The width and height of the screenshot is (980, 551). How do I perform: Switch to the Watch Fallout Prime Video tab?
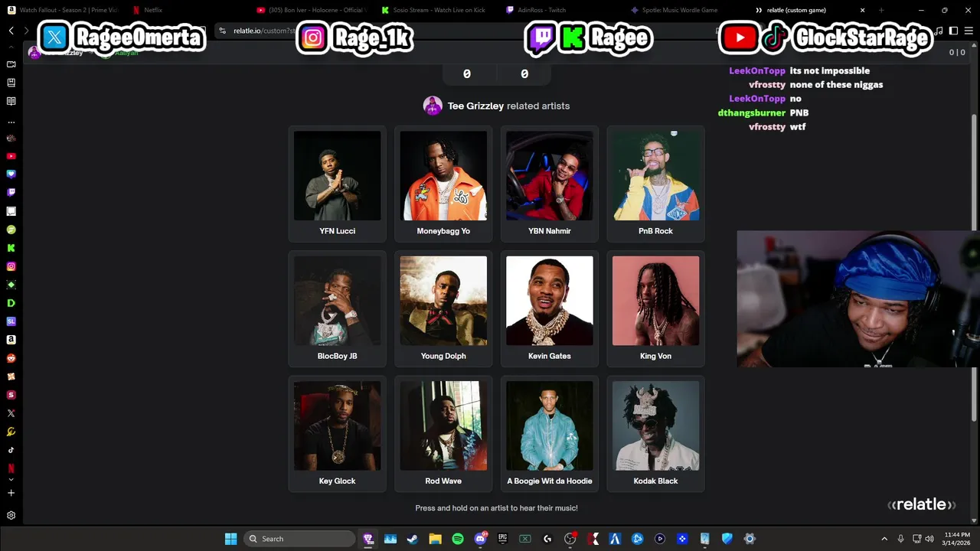point(63,10)
